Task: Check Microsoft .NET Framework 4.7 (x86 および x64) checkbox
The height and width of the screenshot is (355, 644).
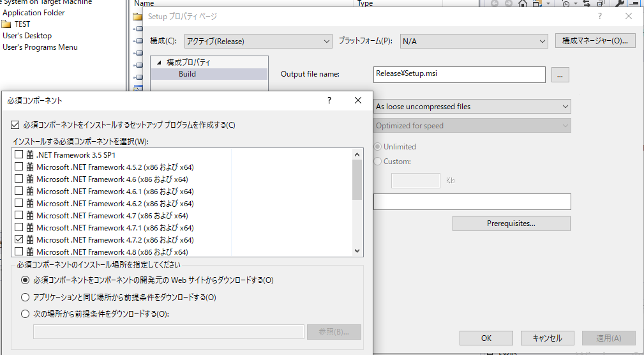Action: (x=19, y=215)
